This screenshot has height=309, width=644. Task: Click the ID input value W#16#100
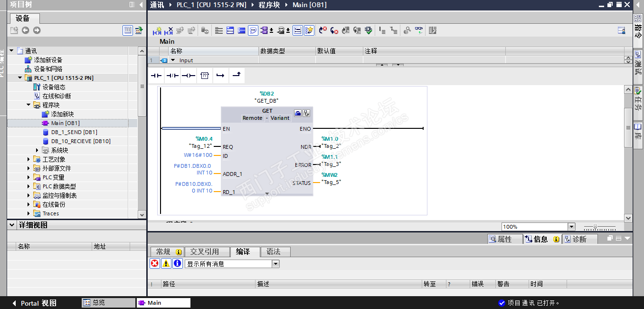(x=198, y=155)
